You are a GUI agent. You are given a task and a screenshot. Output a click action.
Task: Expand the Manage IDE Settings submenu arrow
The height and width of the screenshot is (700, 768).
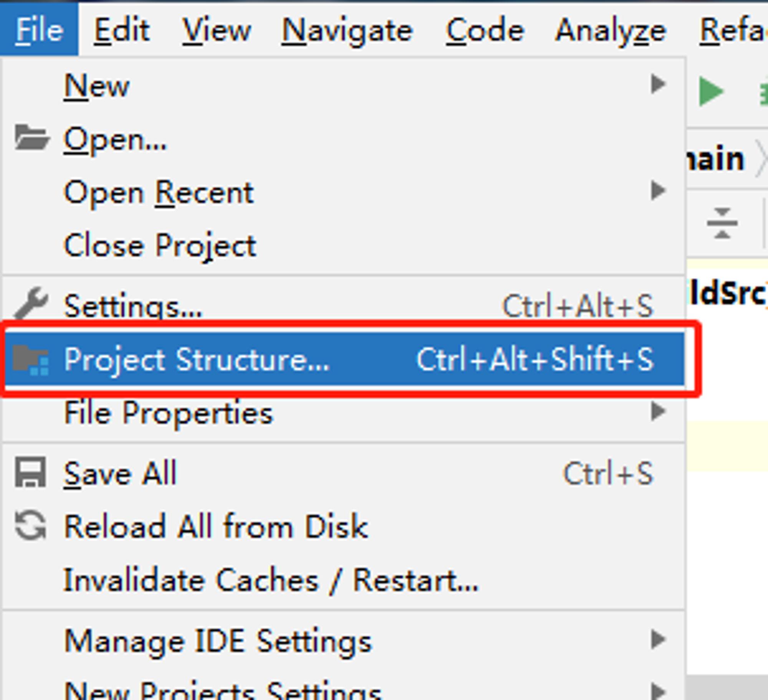tap(658, 640)
